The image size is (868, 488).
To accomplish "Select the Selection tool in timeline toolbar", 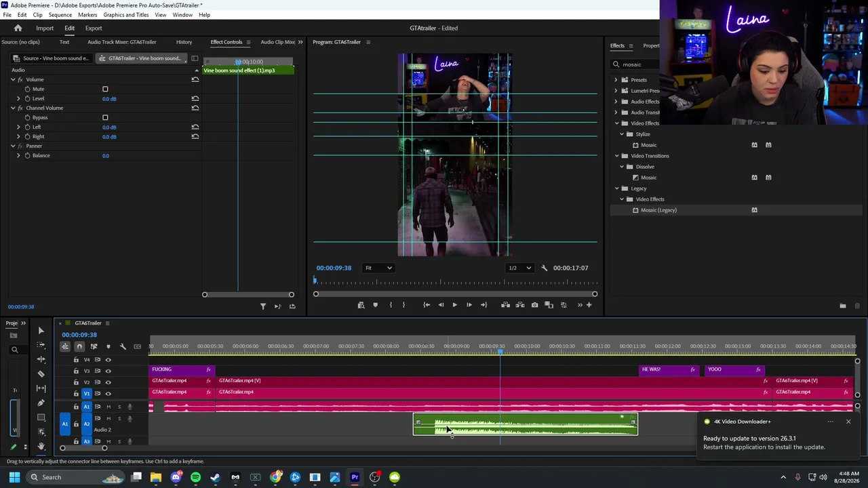I will (x=41, y=331).
